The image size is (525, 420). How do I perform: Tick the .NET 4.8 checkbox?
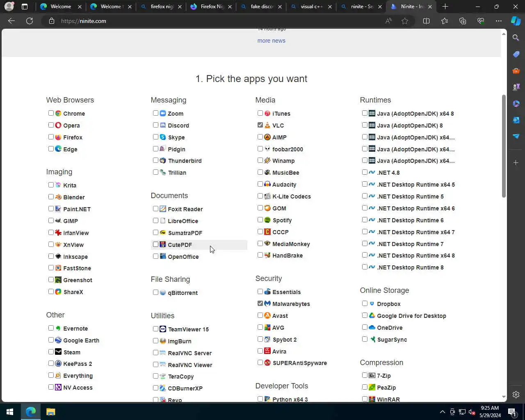[x=365, y=172]
